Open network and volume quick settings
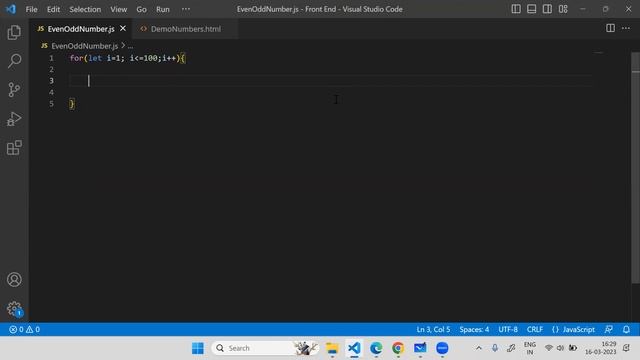Screen dimensions: 640x360 pyautogui.click(x=561, y=348)
